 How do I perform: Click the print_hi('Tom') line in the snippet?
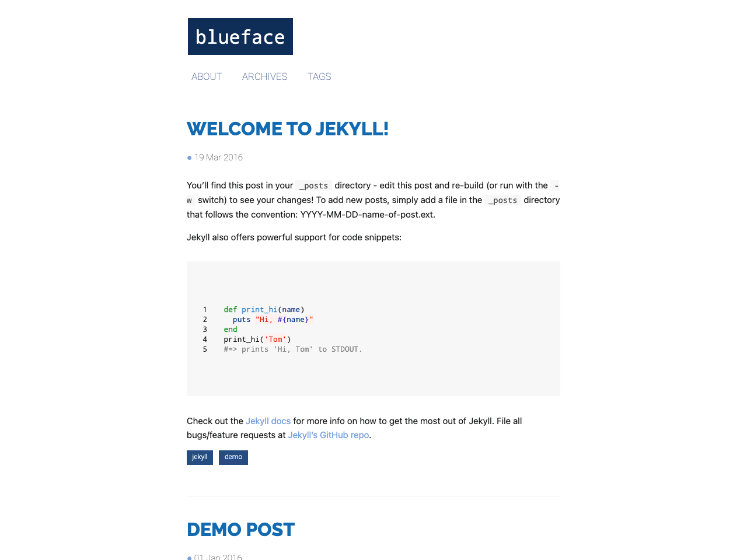256,339
